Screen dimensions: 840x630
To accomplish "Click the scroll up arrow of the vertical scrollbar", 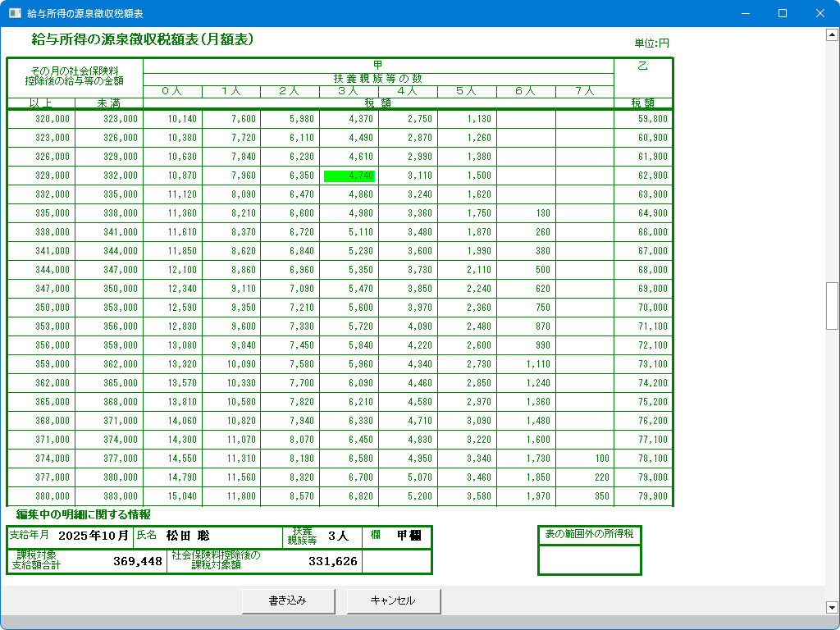I will coord(832,35).
